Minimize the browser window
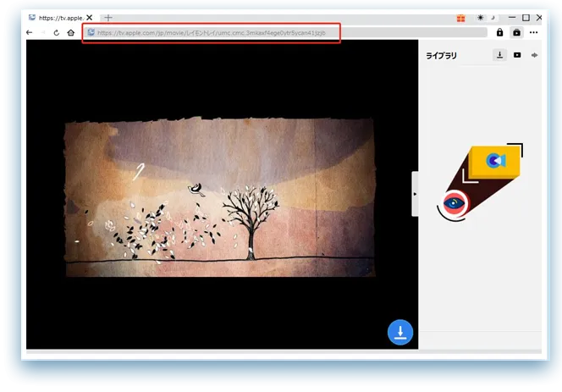Image resolution: width=562 pixels, height=392 pixels. pyautogui.click(x=512, y=18)
